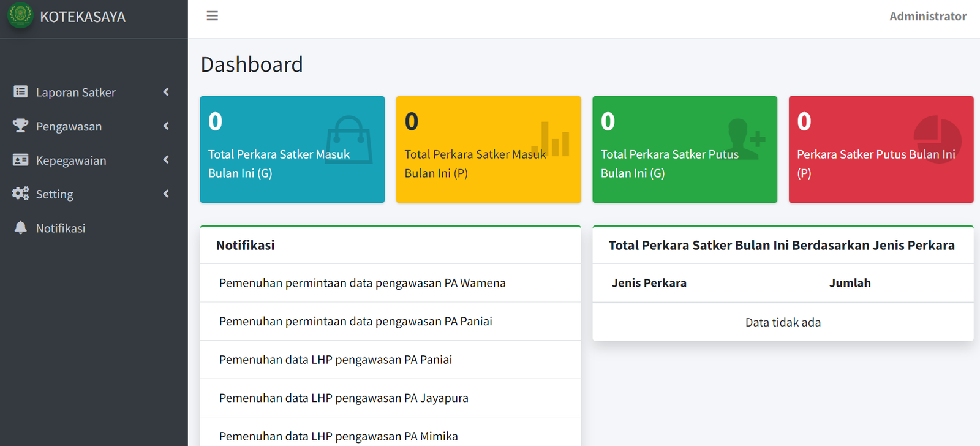The image size is (980, 446).
Task: Click the Pengawasan trophy icon
Action: tap(20, 126)
